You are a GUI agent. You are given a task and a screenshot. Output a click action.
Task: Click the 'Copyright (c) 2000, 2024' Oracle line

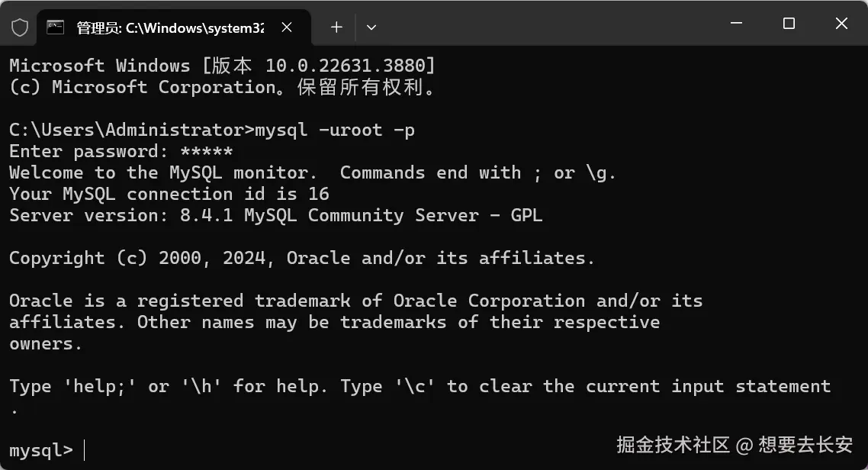302,258
